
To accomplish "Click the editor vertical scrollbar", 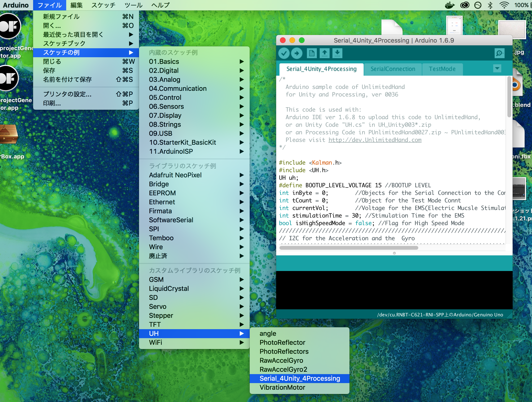I will click(x=509, y=97).
